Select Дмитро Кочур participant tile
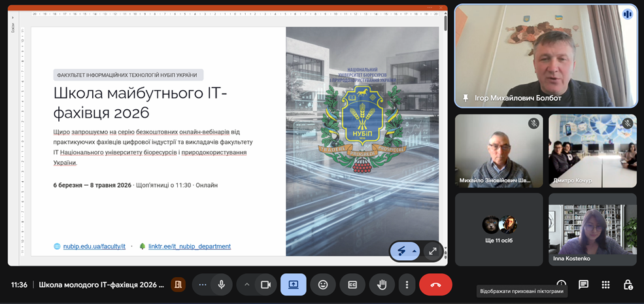This screenshot has width=644, height=304. (592, 151)
